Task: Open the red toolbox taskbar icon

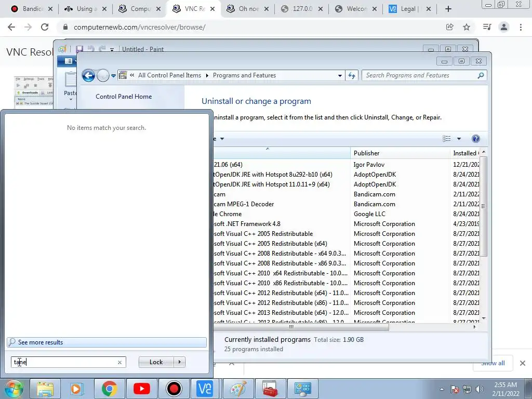Action: (270, 389)
